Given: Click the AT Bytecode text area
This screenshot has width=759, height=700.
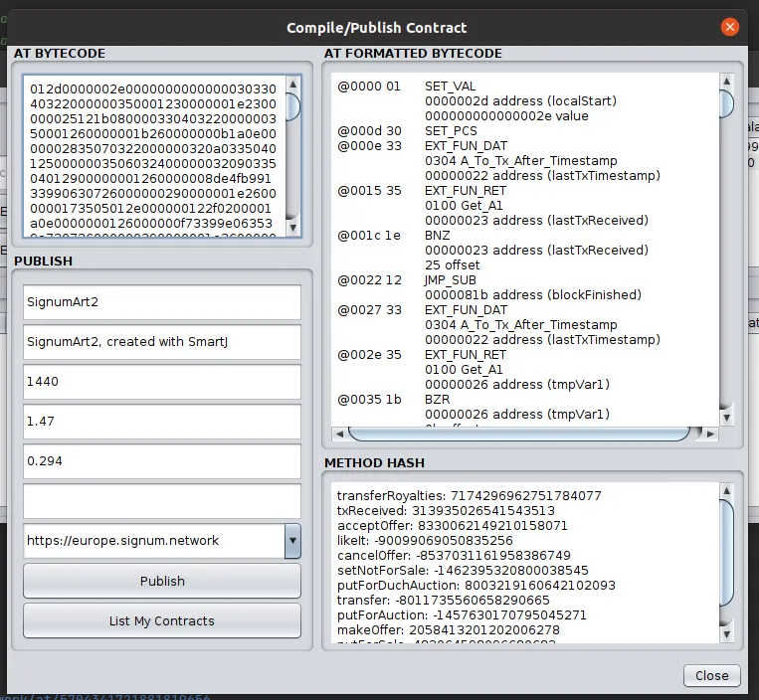Looking at the screenshot, I should pos(154,156).
